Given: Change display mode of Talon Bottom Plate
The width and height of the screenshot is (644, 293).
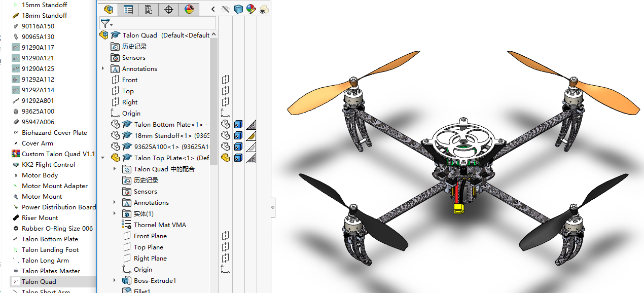Looking at the screenshot, I should point(238,124).
